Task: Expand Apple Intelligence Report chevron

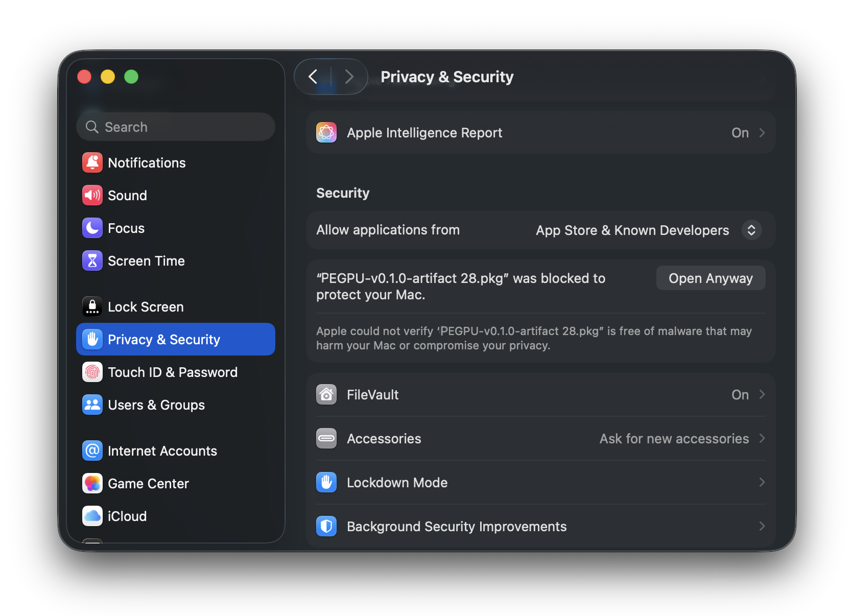Action: tap(762, 133)
